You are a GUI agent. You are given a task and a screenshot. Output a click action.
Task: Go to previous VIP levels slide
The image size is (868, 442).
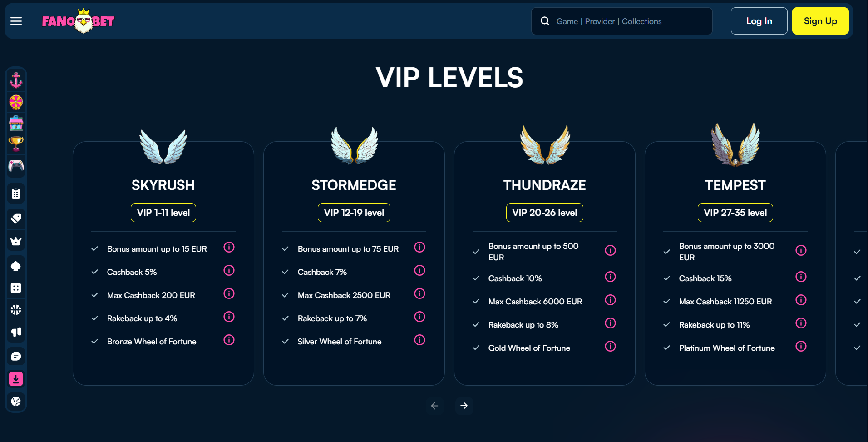(x=435, y=406)
